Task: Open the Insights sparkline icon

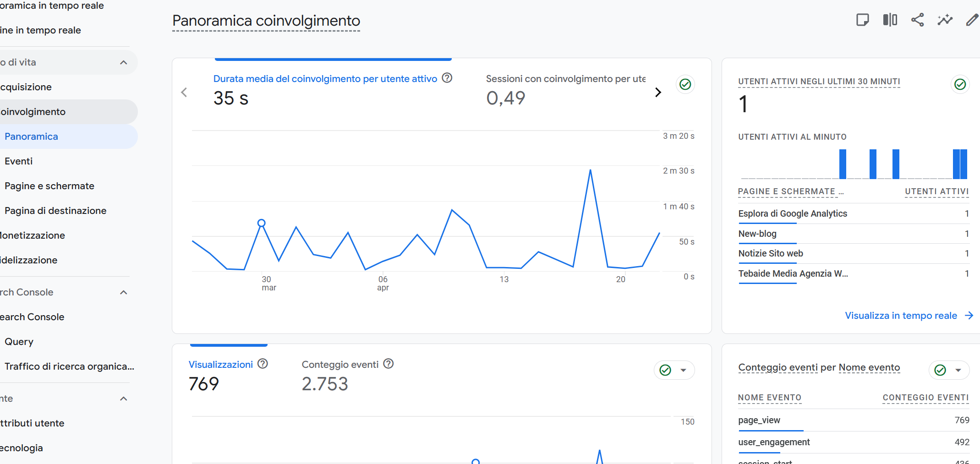Action: point(944,20)
